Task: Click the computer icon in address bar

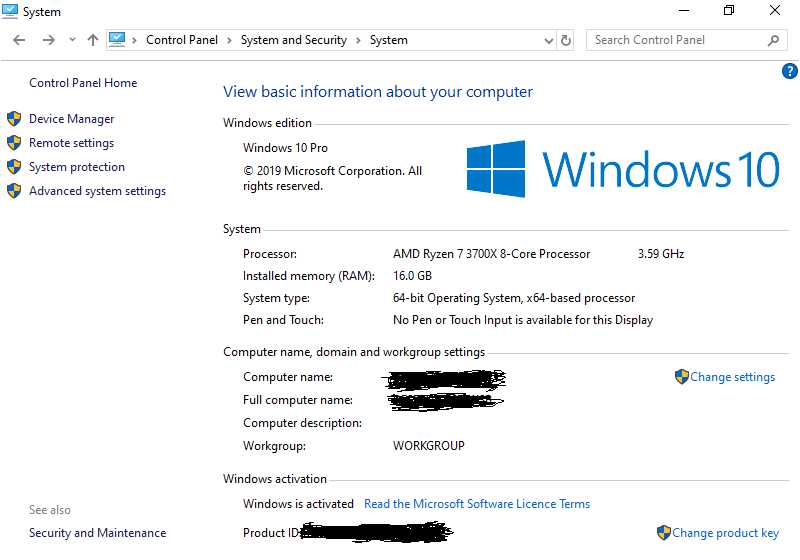Action: tap(117, 39)
